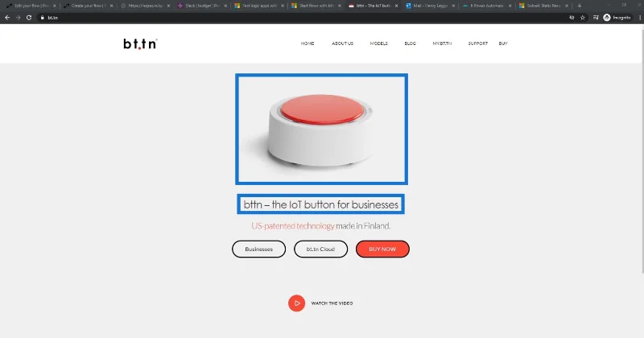Click the red bttn product image

[321, 129]
